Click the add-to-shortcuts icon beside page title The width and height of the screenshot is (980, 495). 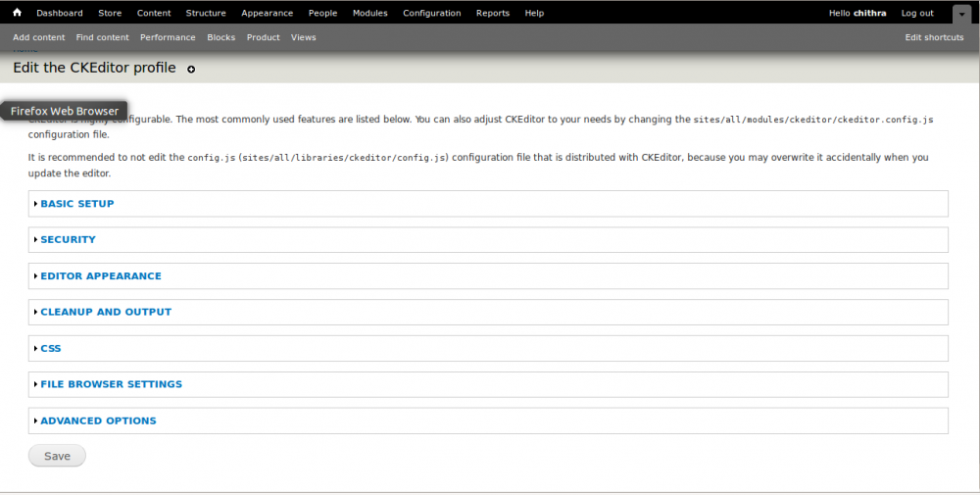click(x=191, y=70)
